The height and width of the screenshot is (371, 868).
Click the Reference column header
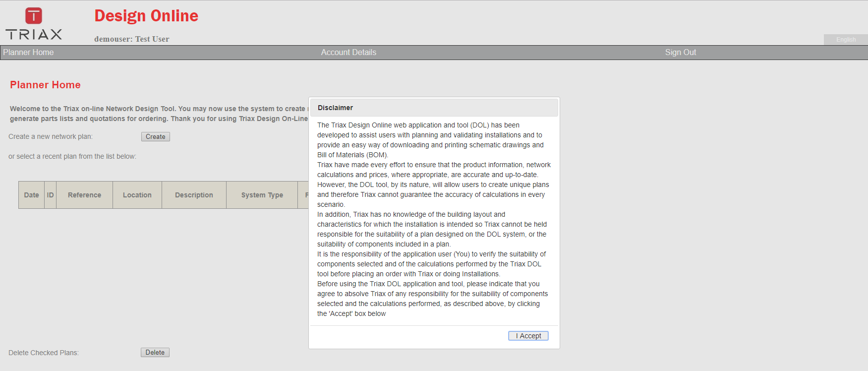point(85,195)
